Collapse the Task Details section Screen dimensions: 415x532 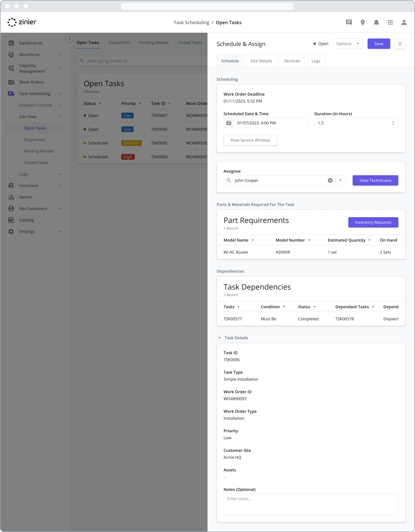pos(220,338)
